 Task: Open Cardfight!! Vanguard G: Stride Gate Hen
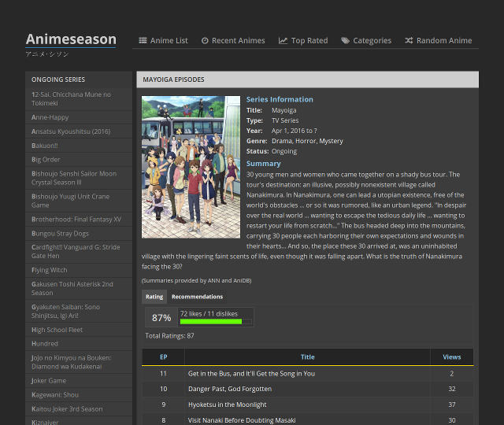coord(79,252)
